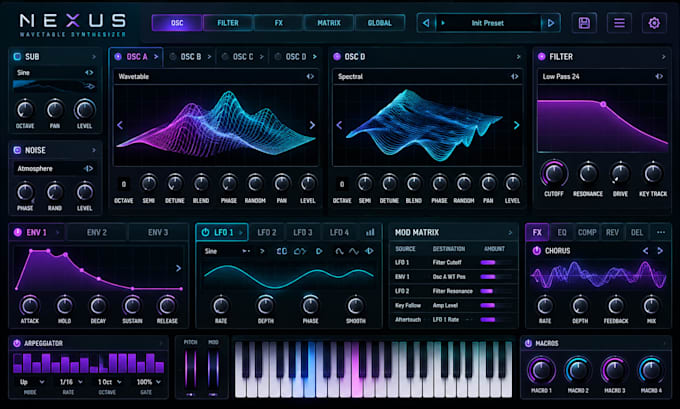Open the arpeggiator 100% gate dropdown
The width and height of the screenshot is (680, 409).
point(149,382)
